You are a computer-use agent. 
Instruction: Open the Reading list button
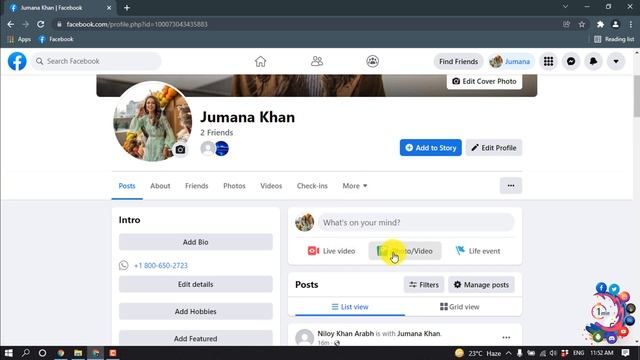[614, 39]
